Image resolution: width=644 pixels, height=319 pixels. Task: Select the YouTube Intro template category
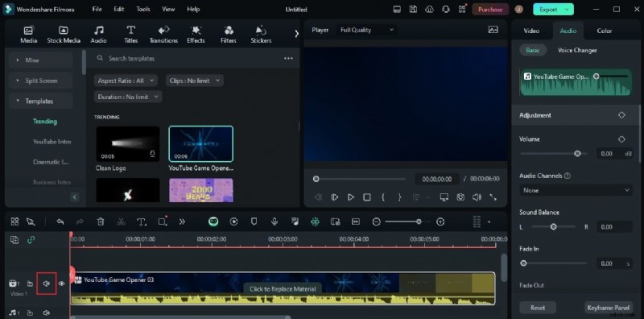click(x=52, y=142)
